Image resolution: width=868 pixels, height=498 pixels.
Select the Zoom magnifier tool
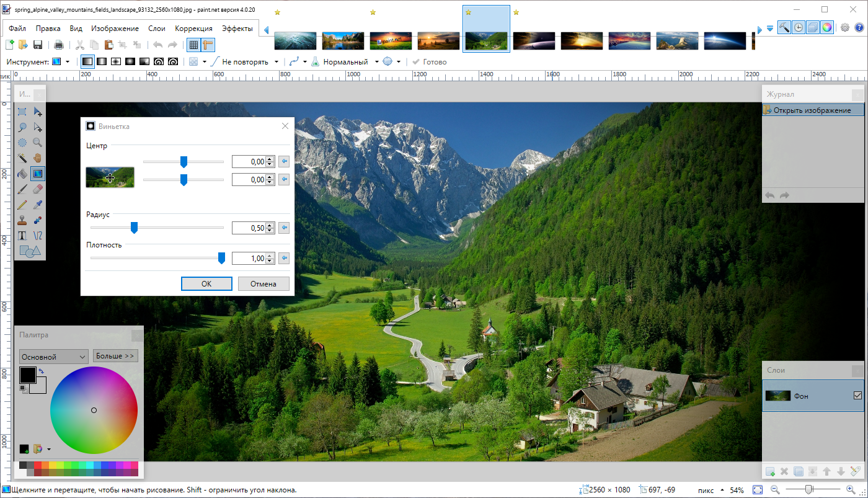(x=38, y=143)
